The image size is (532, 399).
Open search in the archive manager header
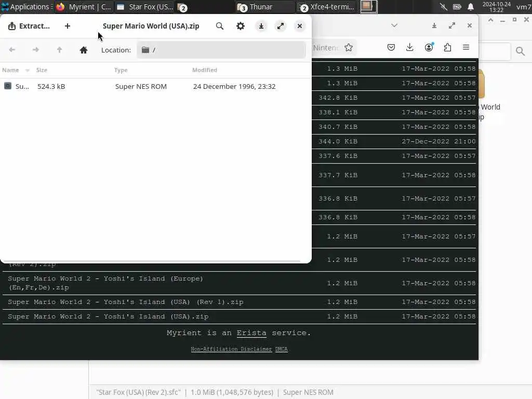(x=220, y=26)
